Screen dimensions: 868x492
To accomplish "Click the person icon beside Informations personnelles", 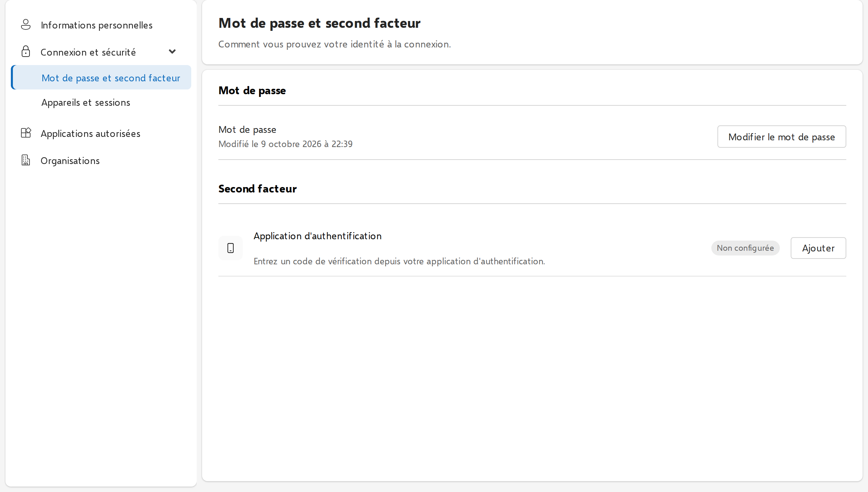I will point(26,25).
